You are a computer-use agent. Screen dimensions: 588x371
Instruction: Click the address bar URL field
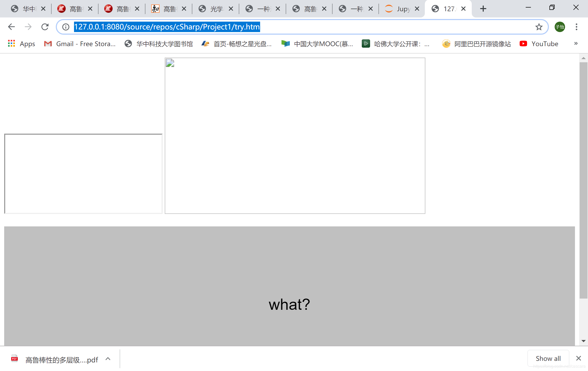coord(302,27)
